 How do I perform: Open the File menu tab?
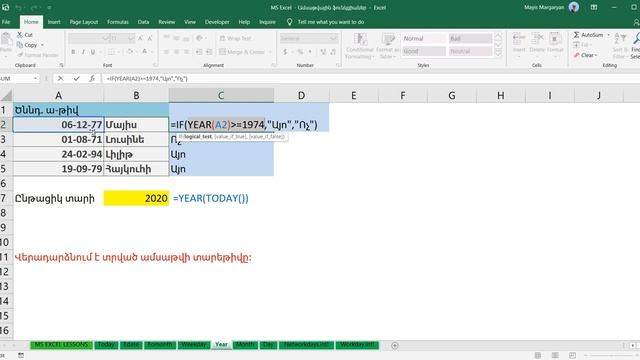(6, 22)
